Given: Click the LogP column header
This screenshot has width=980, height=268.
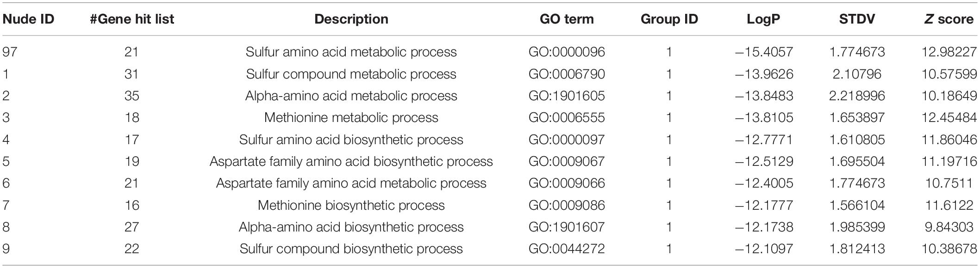Looking at the screenshot, I should click(763, 19).
